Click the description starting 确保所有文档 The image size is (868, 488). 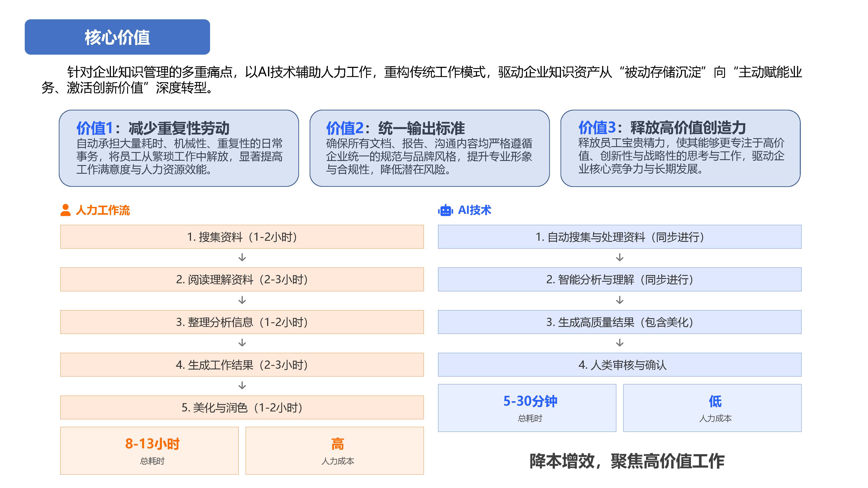click(x=429, y=156)
